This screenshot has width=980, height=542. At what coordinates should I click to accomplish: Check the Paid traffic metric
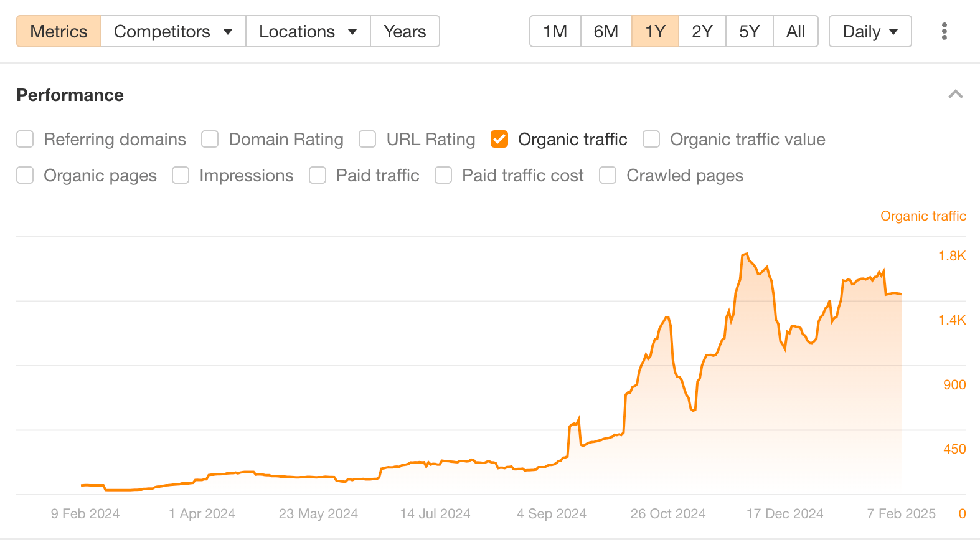coord(318,175)
